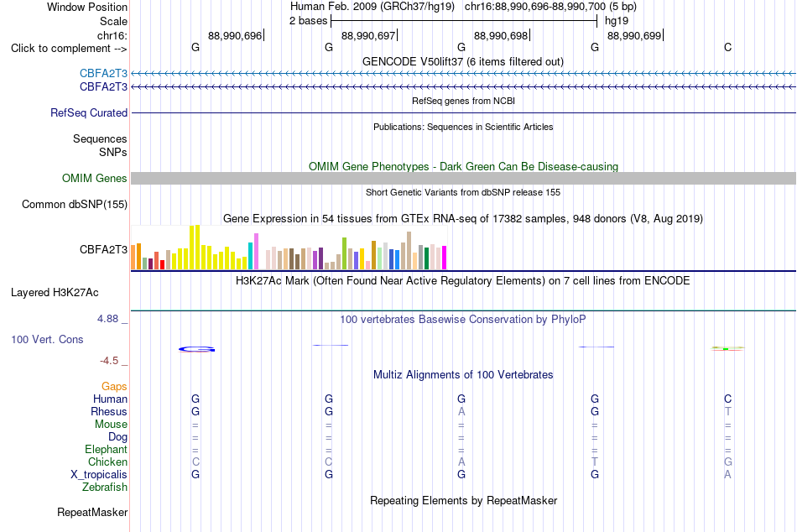Click the Window Position track label
Image resolution: width=797 pixels, height=532 pixels.
[x=87, y=7]
